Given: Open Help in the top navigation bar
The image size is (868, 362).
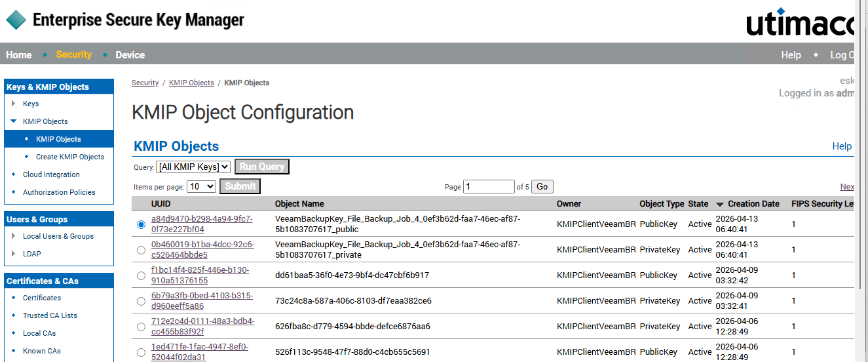Looking at the screenshot, I should (x=791, y=55).
